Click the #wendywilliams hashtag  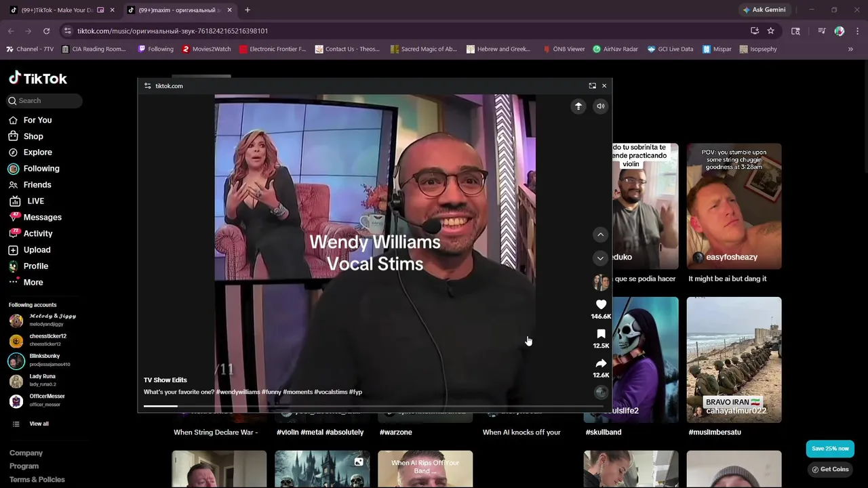click(x=239, y=392)
